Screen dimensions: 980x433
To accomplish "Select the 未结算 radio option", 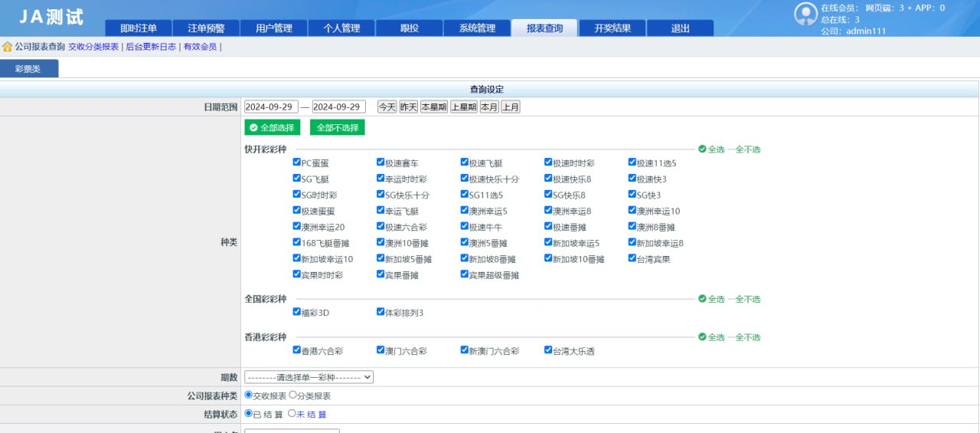I will [292, 413].
